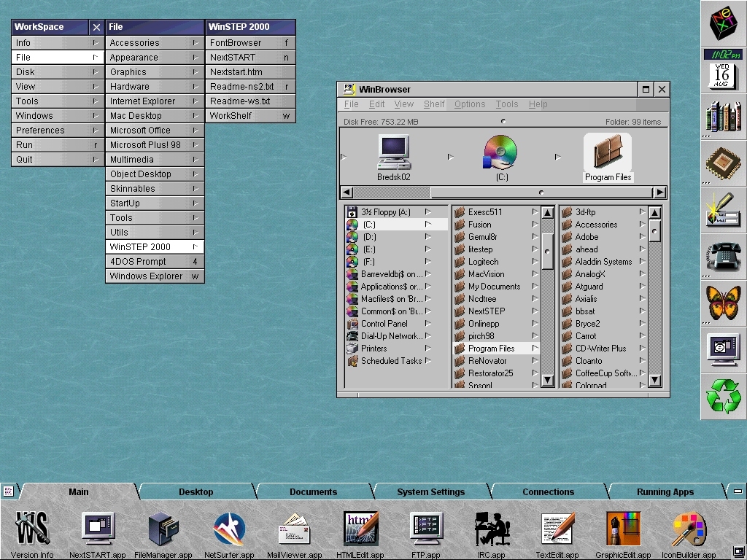The image size is (747, 560).
Task: Launch NetSurfer.app from the shelf
Action: coord(229,534)
